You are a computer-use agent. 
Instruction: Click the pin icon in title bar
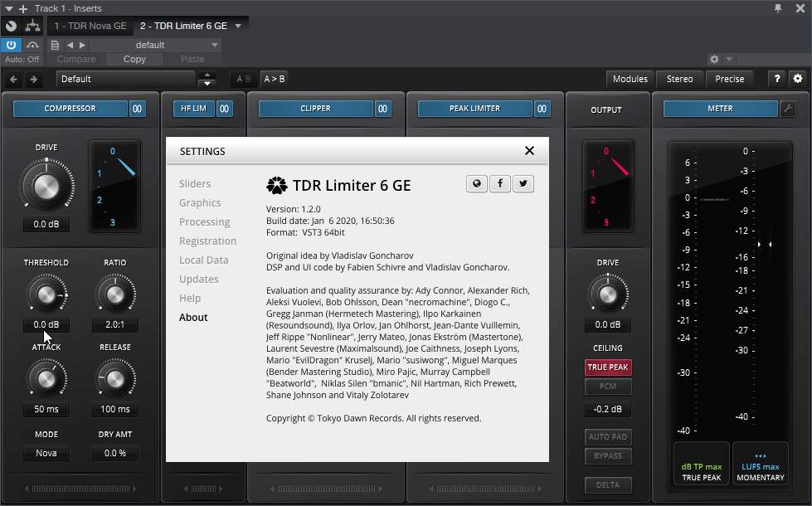[x=778, y=8]
